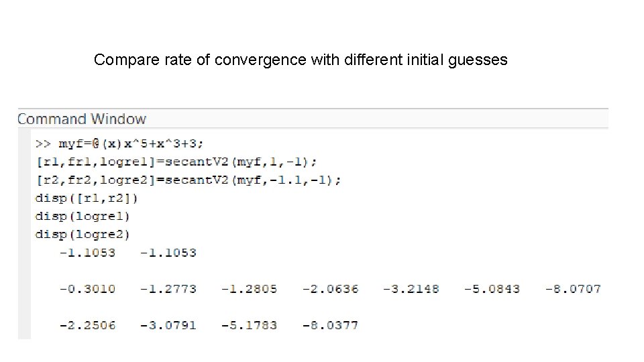Select the disp(logre2) command line

83,234
